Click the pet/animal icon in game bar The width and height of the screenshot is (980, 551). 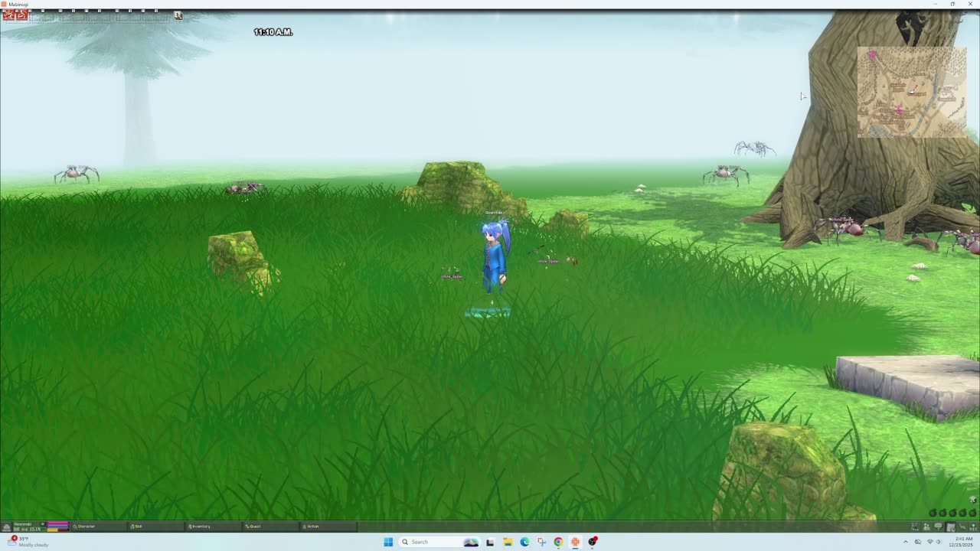962,527
